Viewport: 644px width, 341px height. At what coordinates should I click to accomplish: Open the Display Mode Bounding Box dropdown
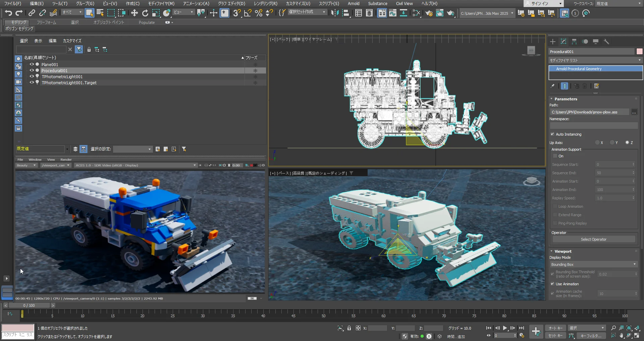tap(593, 264)
